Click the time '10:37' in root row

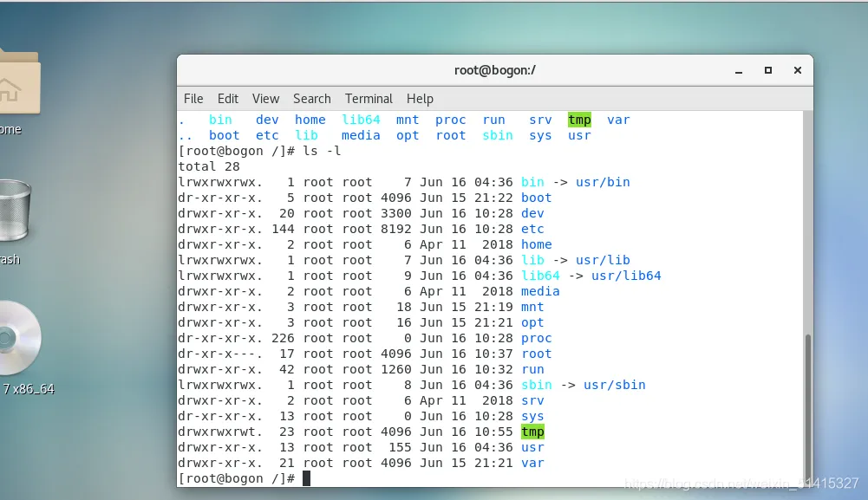click(x=493, y=354)
